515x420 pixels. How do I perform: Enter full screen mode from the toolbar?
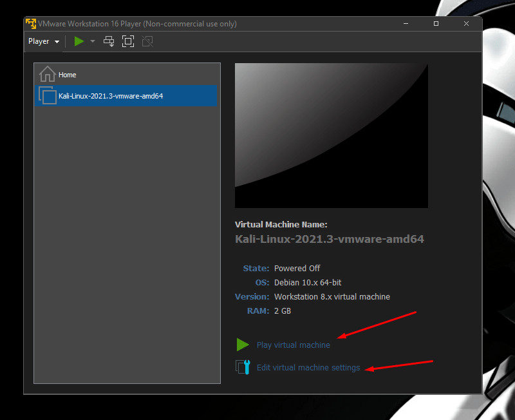128,41
